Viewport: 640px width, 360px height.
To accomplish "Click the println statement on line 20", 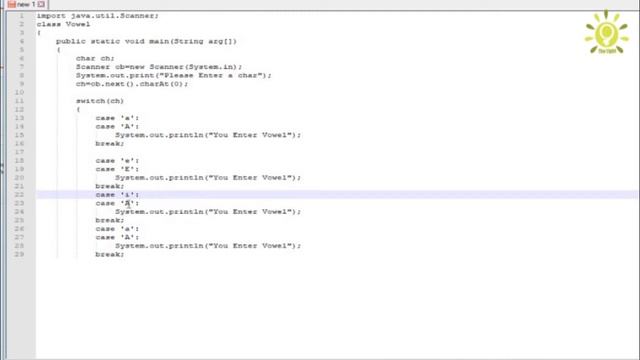I will [208, 178].
